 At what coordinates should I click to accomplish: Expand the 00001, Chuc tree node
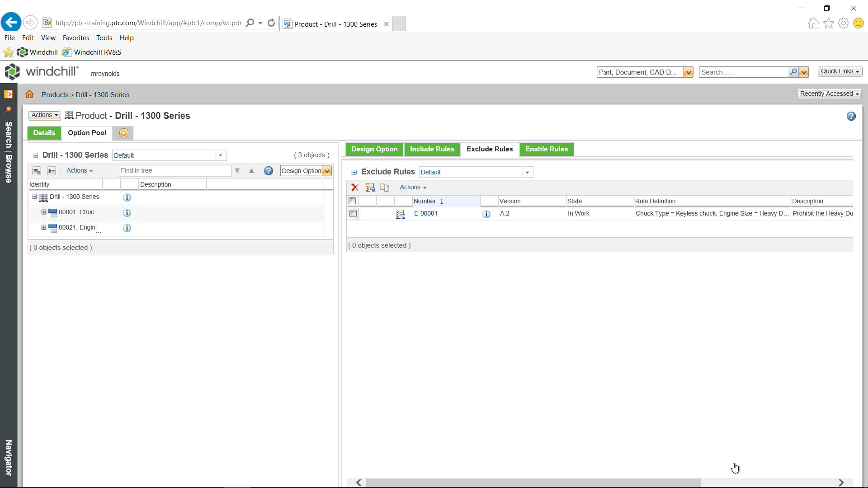[x=44, y=212]
